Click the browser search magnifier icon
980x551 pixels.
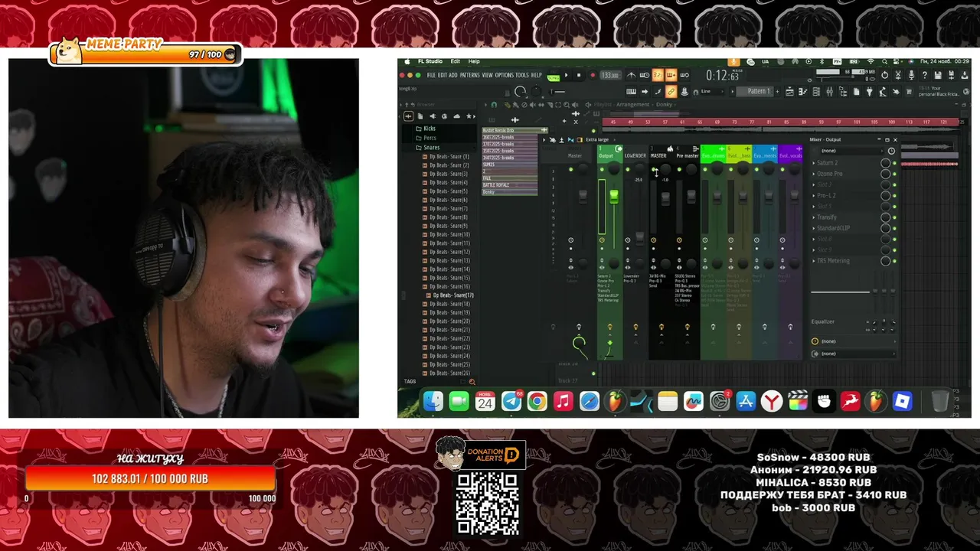click(472, 382)
